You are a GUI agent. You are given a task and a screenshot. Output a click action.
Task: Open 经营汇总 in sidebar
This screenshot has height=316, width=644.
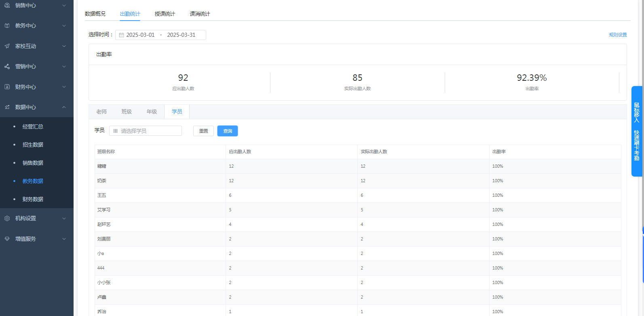[33, 126]
